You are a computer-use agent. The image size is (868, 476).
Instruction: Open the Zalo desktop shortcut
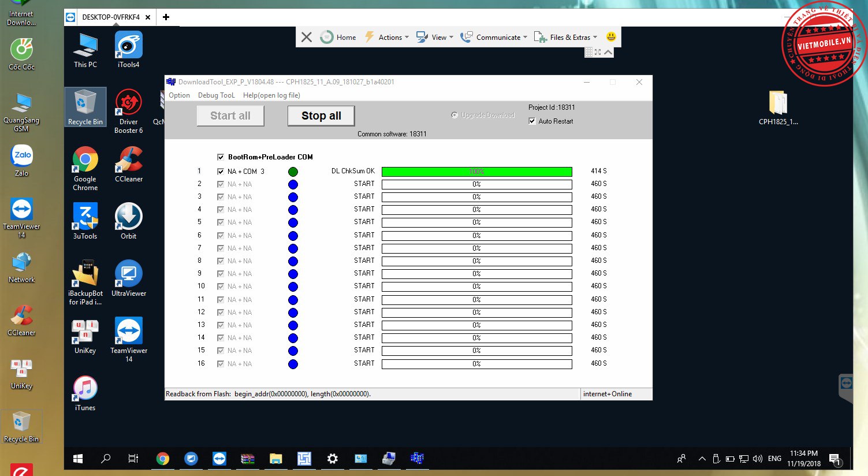(x=21, y=161)
